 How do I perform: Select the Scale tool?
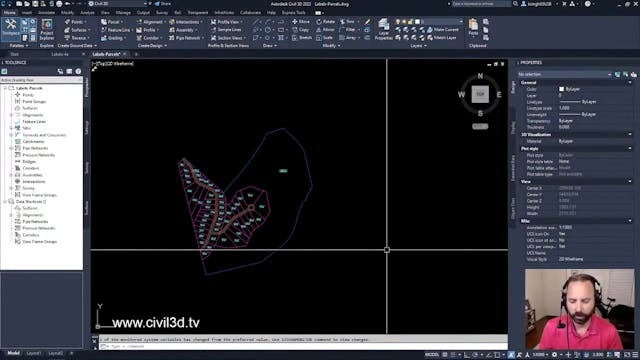tap(324, 38)
